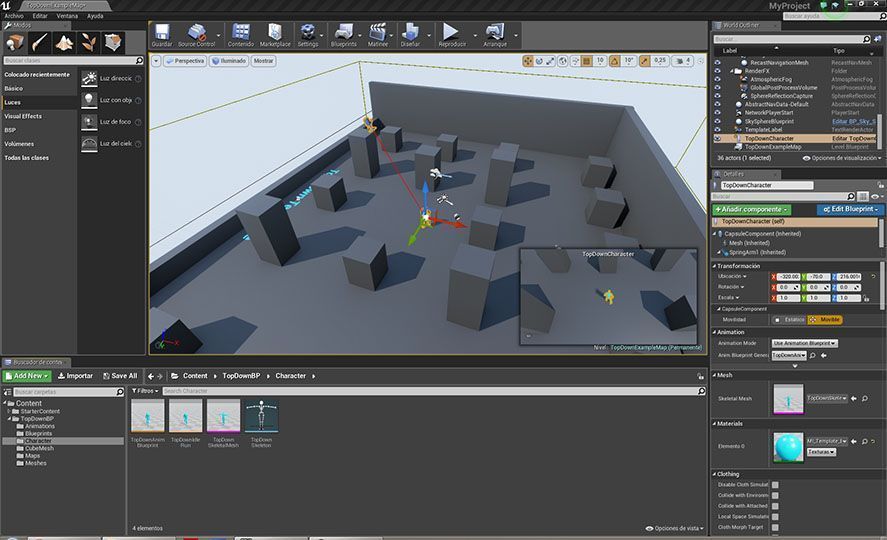
Task: Expand the Perspectiva viewport view dropdown
Action: coord(183,61)
